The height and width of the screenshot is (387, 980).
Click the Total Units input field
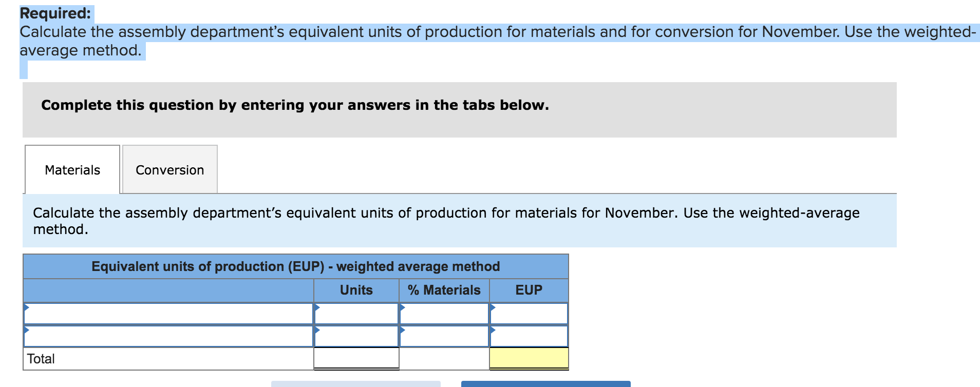click(x=357, y=359)
